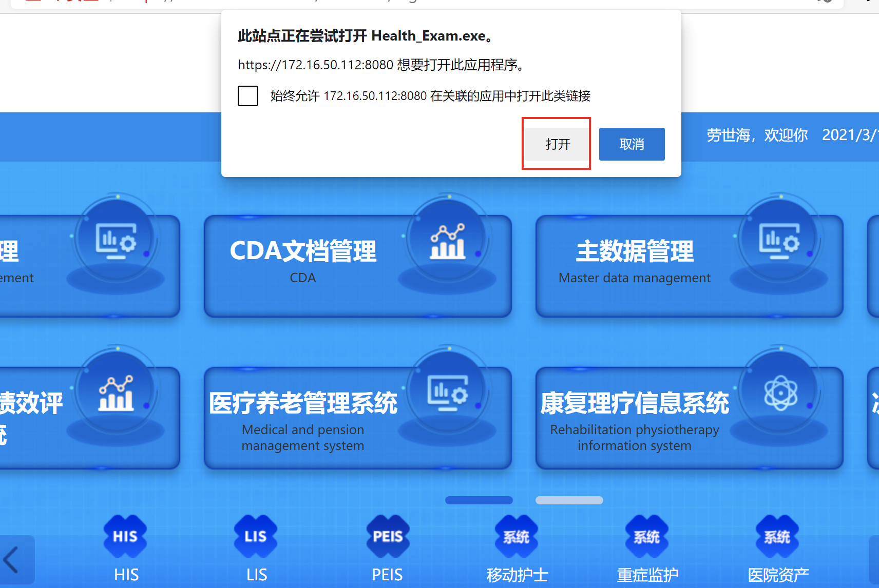The height and width of the screenshot is (588, 879).
Task: Select the second carousel page indicator
Action: [569, 500]
